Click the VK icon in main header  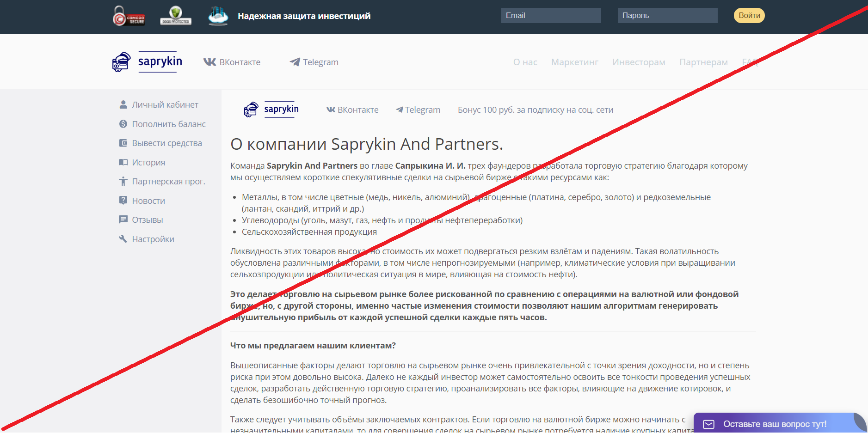[x=210, y=62]
